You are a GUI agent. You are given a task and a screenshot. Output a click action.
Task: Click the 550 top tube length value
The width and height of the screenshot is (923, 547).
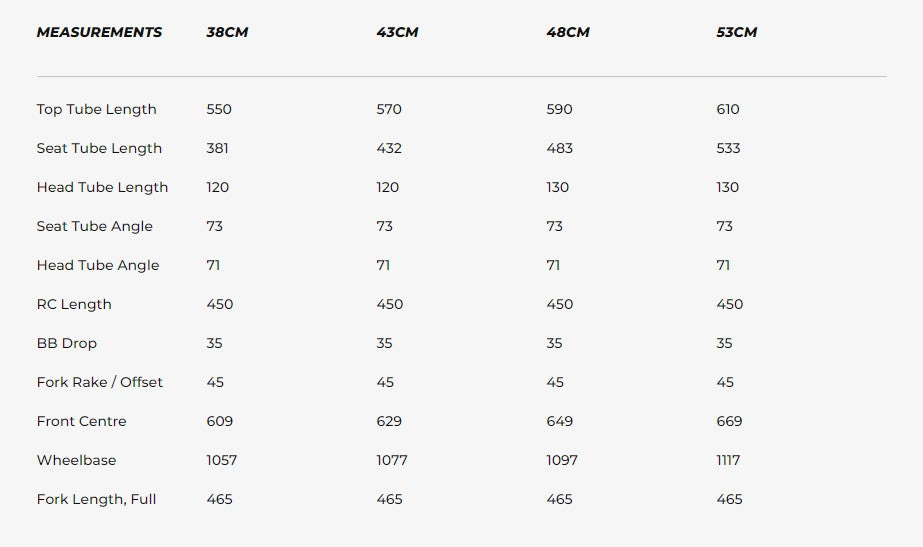[219, 109]
